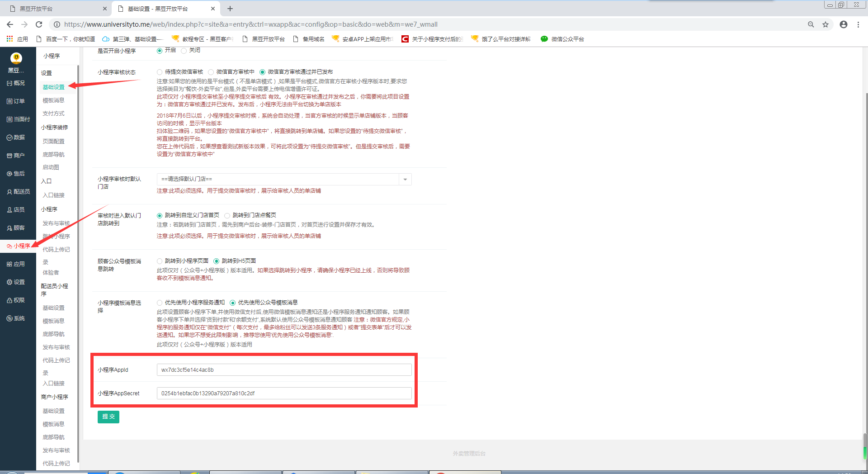Screen dimensions: 868x474
Task: Open the 请选择默认门店 dropdown
Action: pos(284,180)
